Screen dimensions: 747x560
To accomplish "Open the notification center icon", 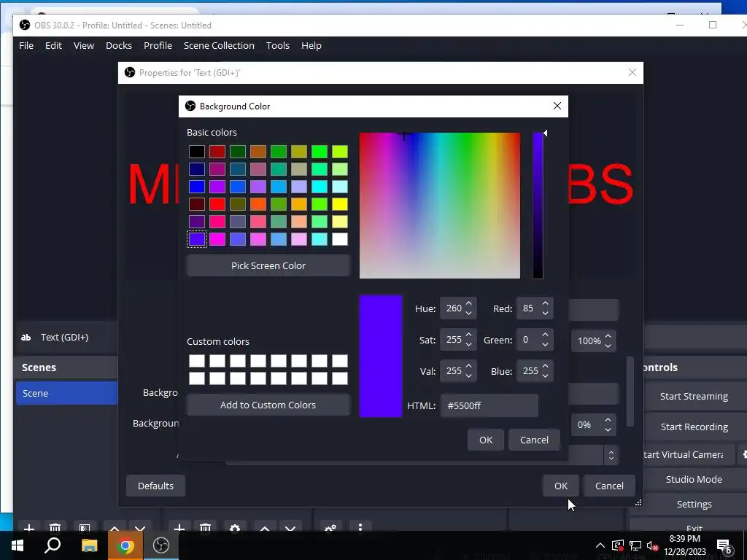I will click(x=724, y=545).
